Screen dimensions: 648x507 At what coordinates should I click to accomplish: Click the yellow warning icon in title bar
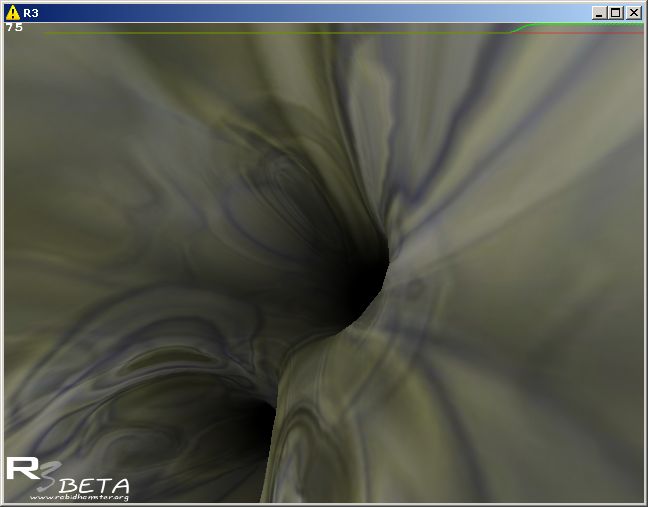(x=12, y=12)
